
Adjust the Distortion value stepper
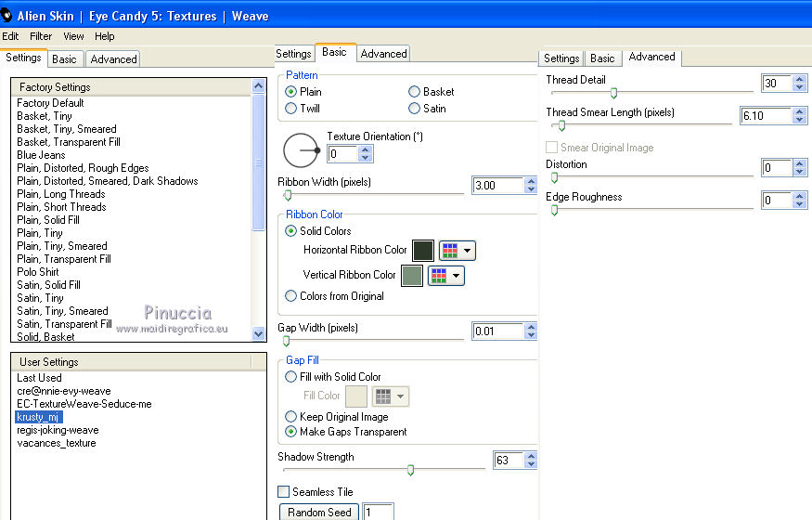pyautogui.click(x=800, y=167)
